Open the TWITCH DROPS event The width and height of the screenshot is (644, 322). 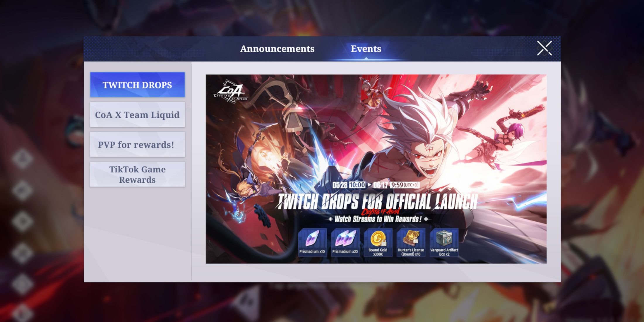tap(137, 85)
